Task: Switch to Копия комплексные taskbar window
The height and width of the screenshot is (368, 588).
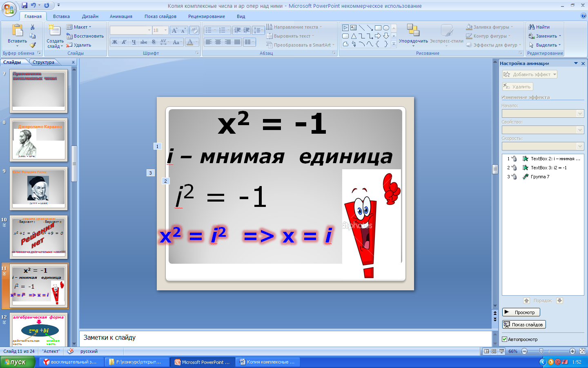Action: coord(268,362)
